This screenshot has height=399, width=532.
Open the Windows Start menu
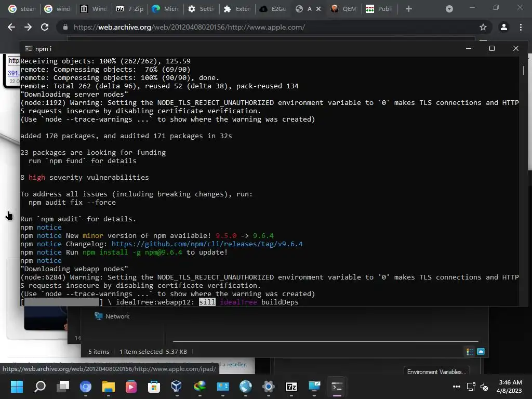coord(17,387)
